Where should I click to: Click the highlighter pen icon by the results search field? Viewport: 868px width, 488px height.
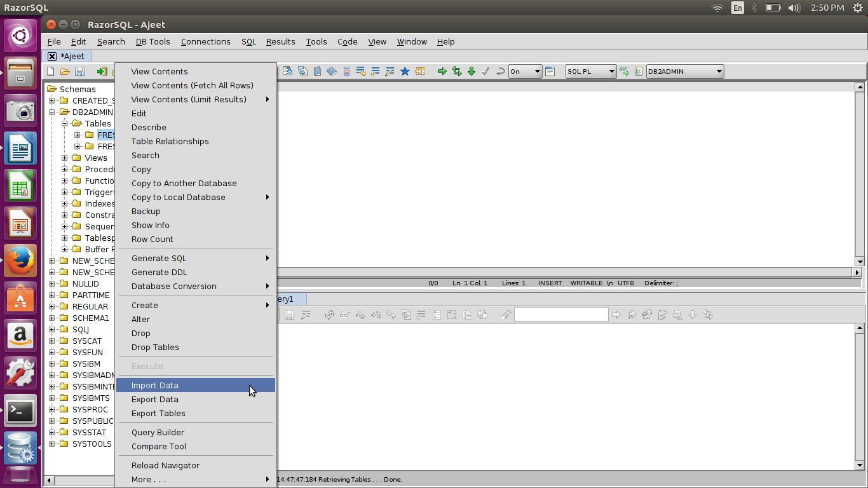click(x=506, y=315)
